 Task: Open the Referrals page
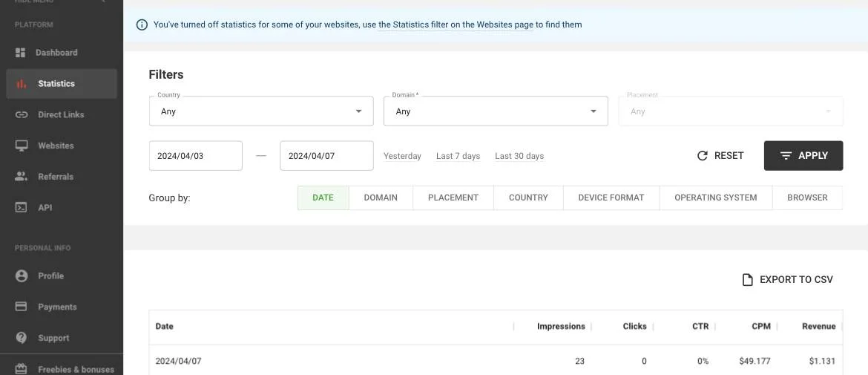(x=62, y=177)
